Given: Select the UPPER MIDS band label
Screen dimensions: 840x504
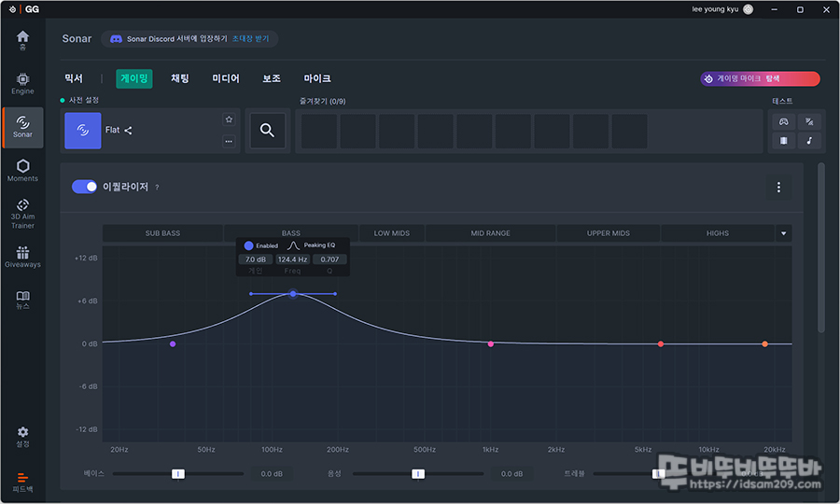Looking at the screenshot, I should coord(608,233).
